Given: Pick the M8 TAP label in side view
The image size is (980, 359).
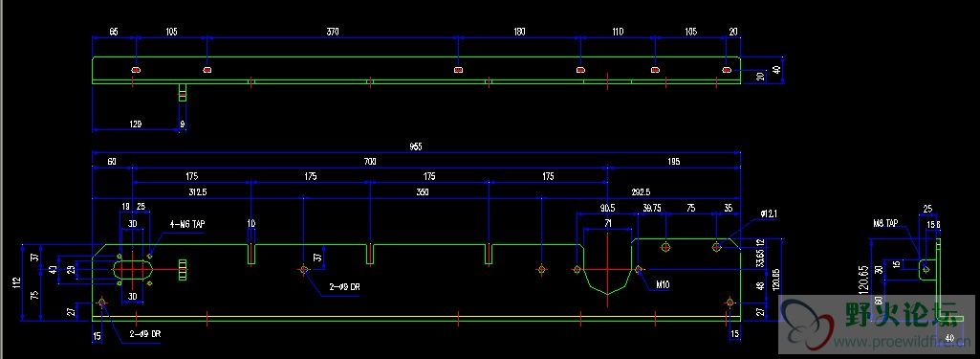Looking at the screenshot, I should (x=885, y=223).
